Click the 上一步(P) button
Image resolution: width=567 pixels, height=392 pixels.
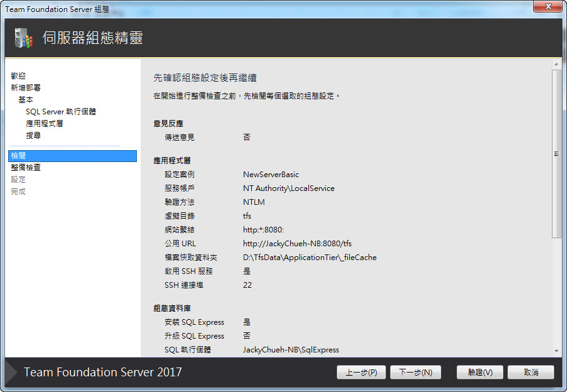click(361, 372)
